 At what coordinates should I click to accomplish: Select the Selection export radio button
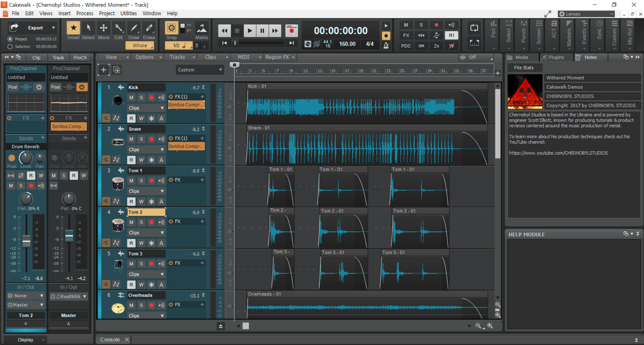point(10,46)
